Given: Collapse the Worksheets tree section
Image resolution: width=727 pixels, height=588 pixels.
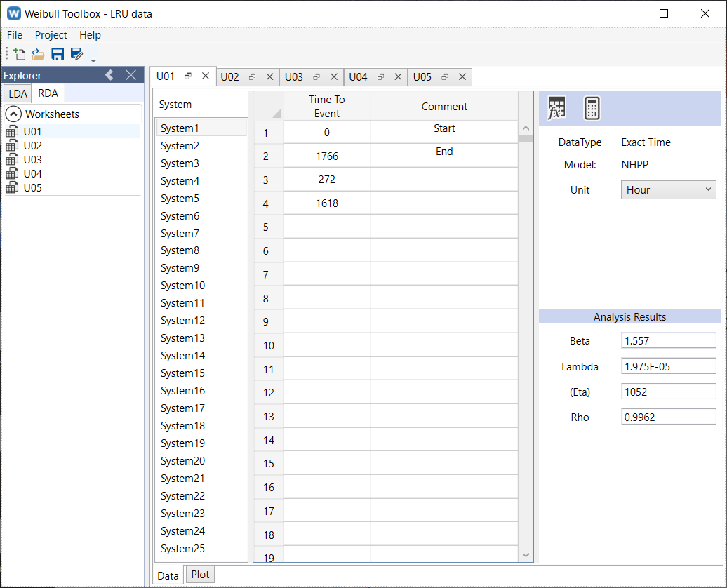Looking at the screenshot, I should tap(13, 114).
